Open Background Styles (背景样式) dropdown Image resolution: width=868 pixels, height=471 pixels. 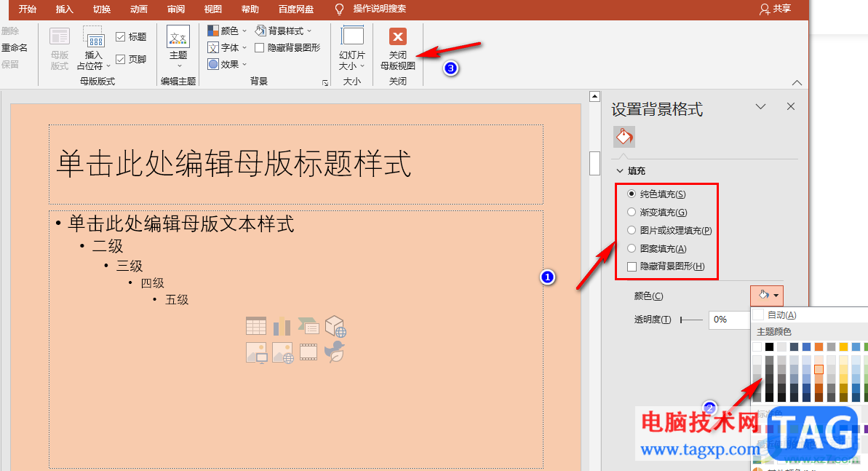284,31
